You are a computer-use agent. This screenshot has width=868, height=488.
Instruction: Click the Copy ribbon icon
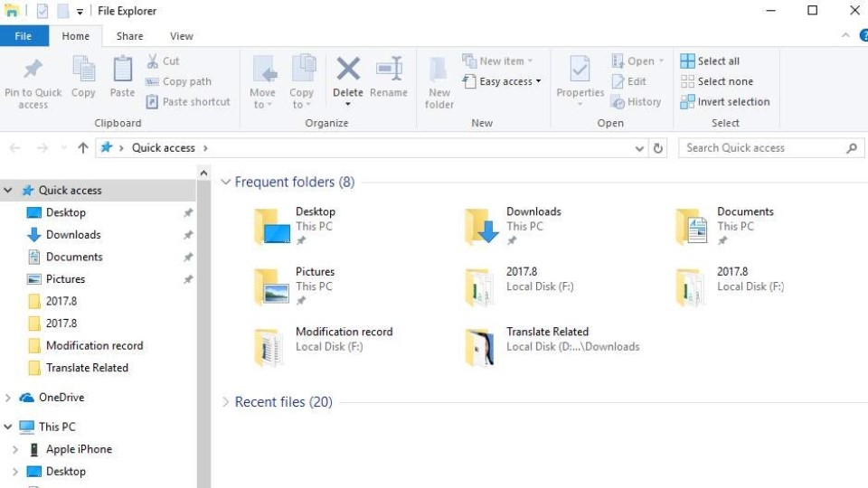[83, 70]
